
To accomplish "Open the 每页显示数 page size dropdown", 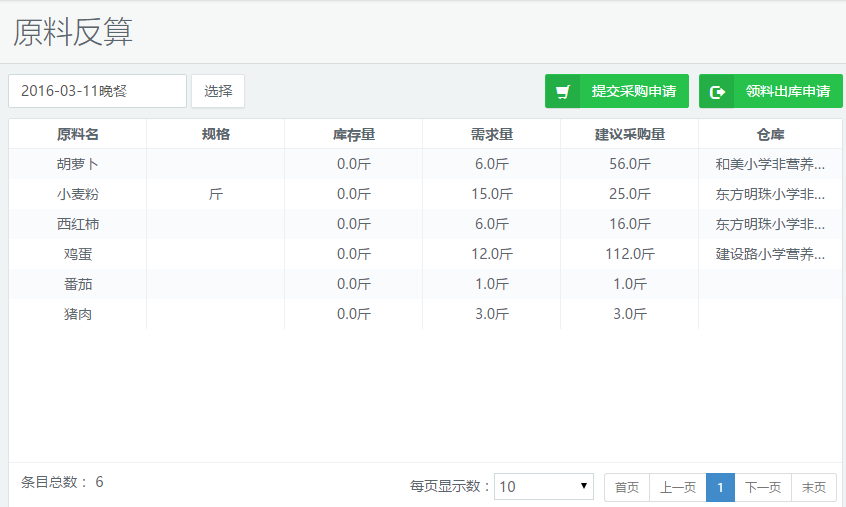I will (544, 487).
